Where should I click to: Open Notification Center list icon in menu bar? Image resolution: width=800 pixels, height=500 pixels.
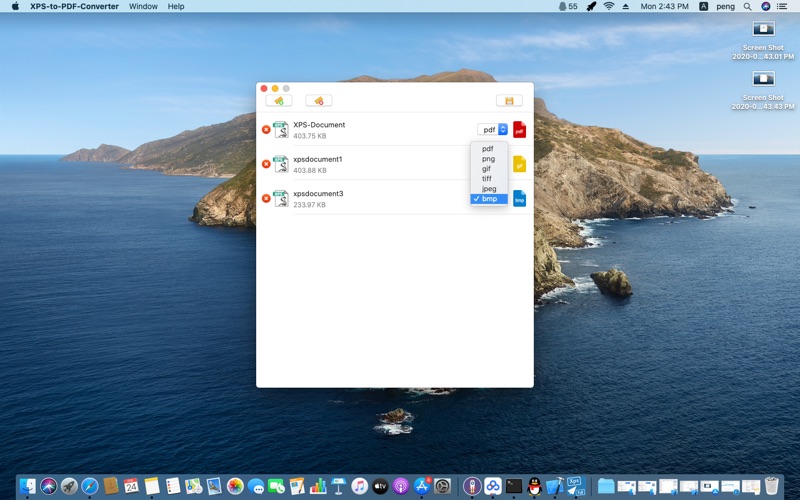coord(782,6)
